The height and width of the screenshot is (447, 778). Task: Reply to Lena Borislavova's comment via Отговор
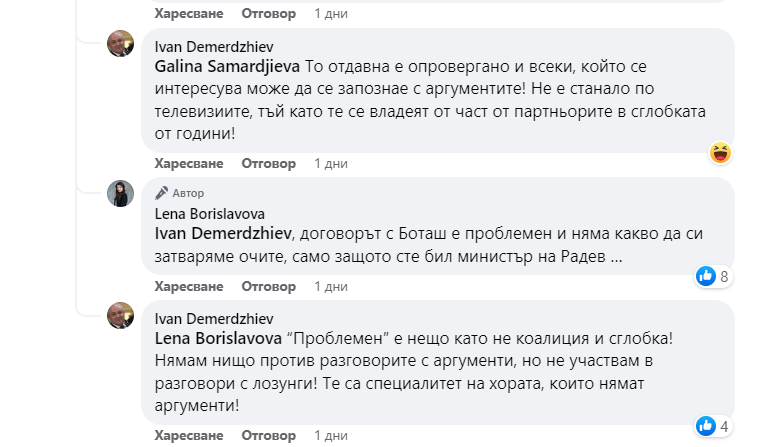point(269,286)
